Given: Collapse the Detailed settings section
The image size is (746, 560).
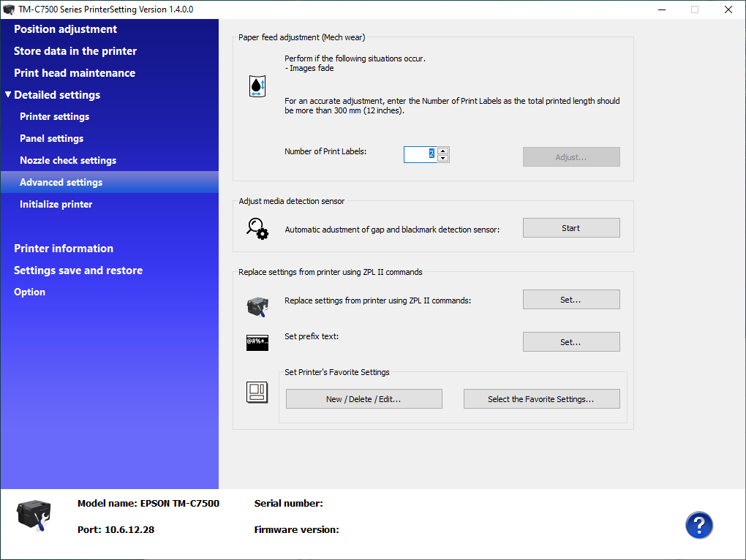Looking at the screenshot, I should (8, 95).
